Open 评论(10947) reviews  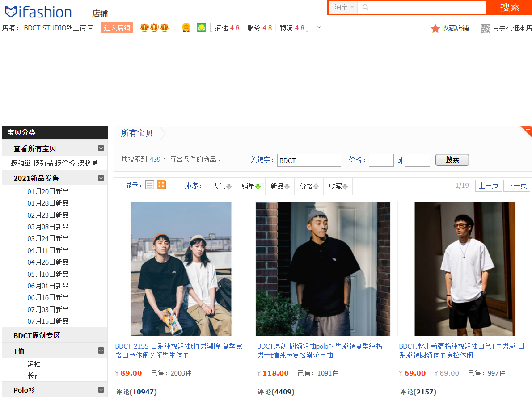136,392
